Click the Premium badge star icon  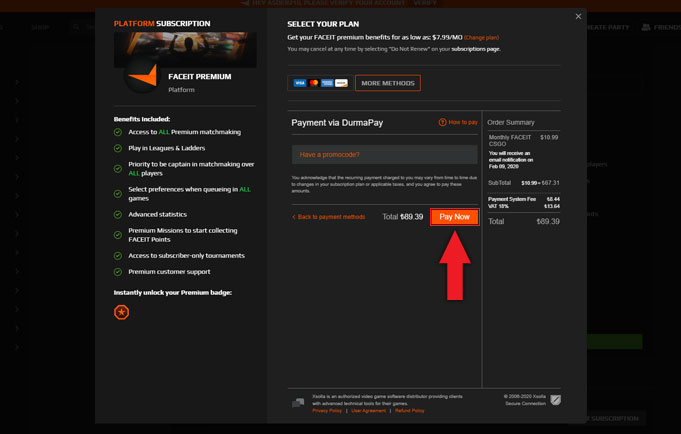(121, 312)
